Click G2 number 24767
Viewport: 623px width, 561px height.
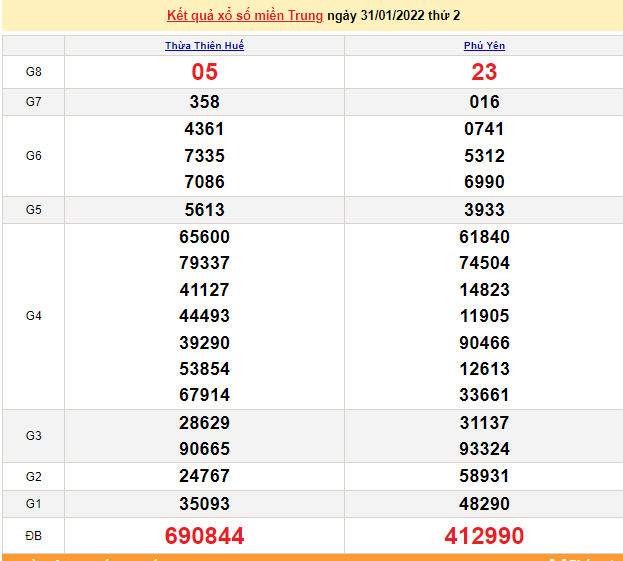204,476
